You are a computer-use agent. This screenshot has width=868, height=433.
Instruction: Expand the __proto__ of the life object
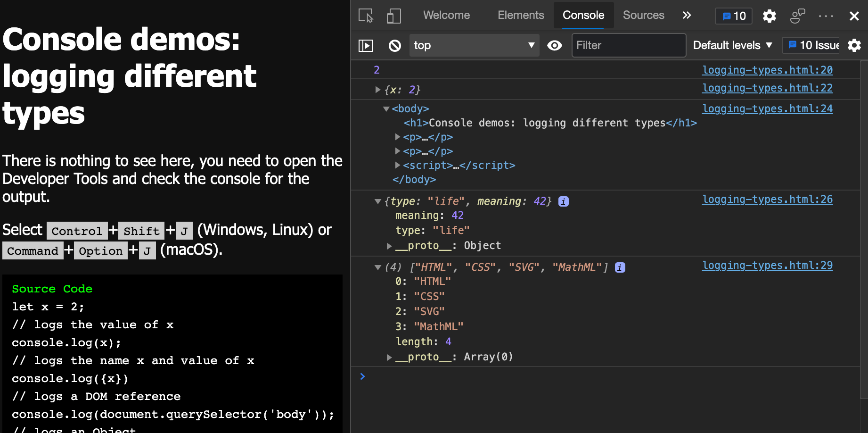[389, 245]
